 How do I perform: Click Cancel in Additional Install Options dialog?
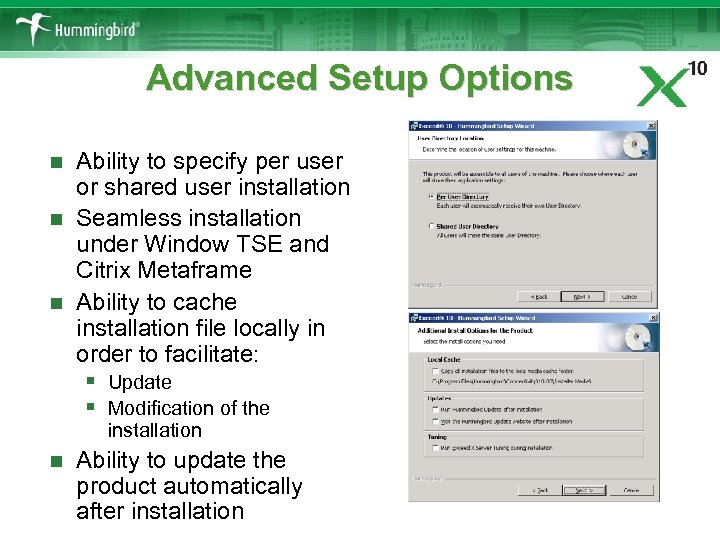click(x=631, y=490)
